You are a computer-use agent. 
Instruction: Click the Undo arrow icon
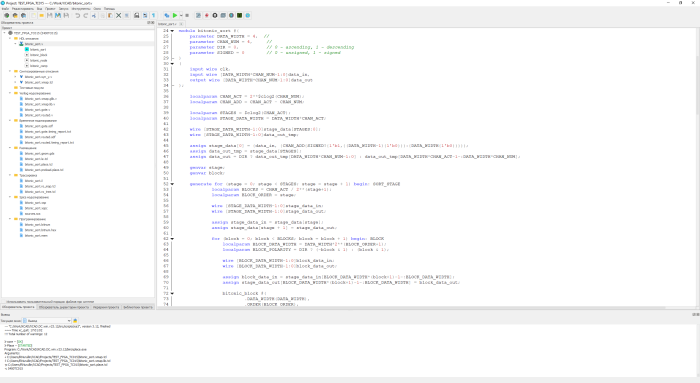(78, 15)
